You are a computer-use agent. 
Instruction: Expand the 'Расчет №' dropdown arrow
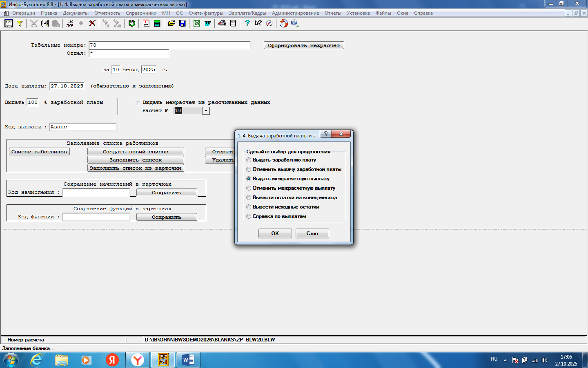(206, 111)
